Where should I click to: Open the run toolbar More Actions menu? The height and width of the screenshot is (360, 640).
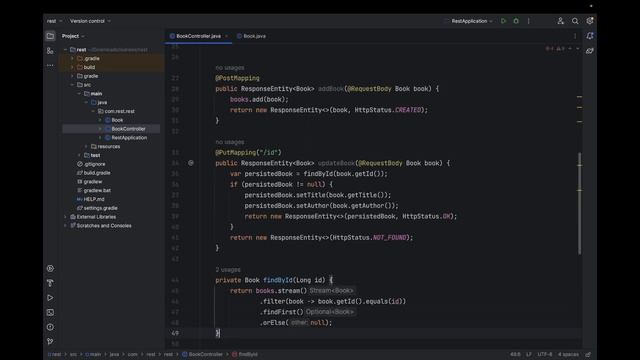pyautogui.click(x=529, y=21)
